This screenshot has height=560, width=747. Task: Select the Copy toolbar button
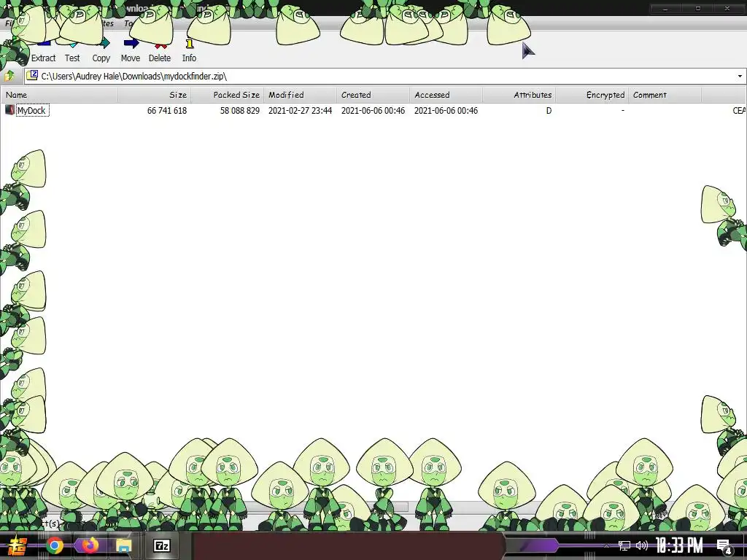101,52
